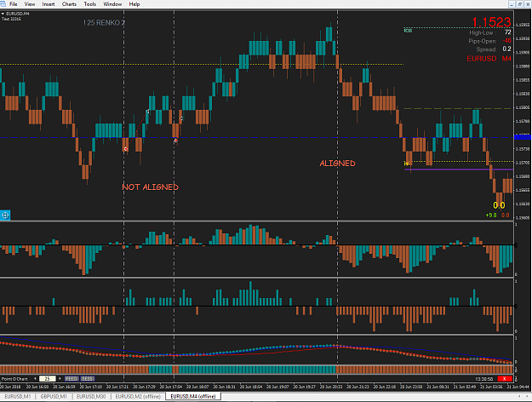Click the yellow 0.0 value label
The width and height of the screenshot is (532, 402).
click(x=499, y=205)
